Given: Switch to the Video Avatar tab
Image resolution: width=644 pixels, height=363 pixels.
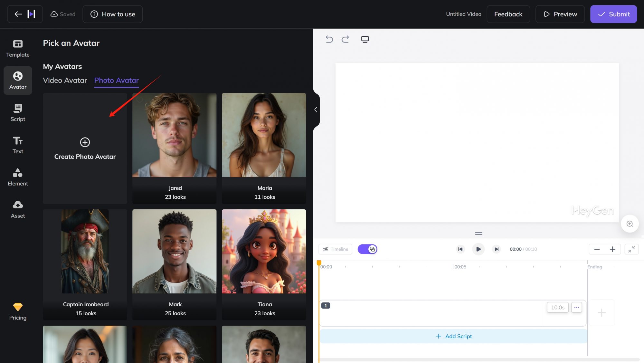Looking at the screenshot, I should pyautogui.click(x=65, y=80).
